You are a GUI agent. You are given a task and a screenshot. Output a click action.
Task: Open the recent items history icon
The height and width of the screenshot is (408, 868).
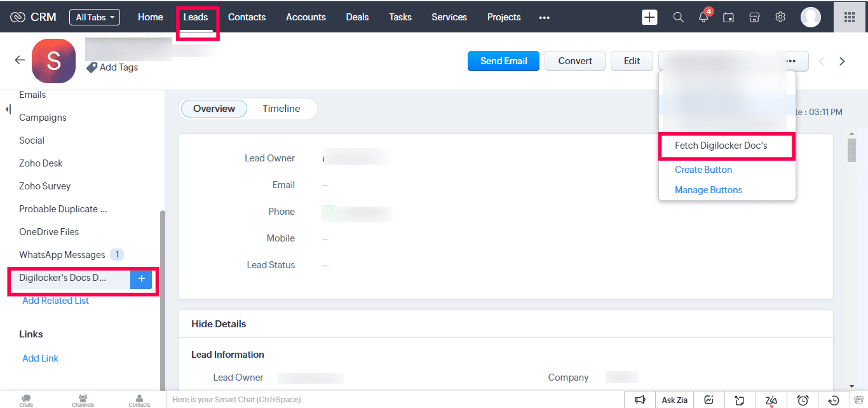834,400
